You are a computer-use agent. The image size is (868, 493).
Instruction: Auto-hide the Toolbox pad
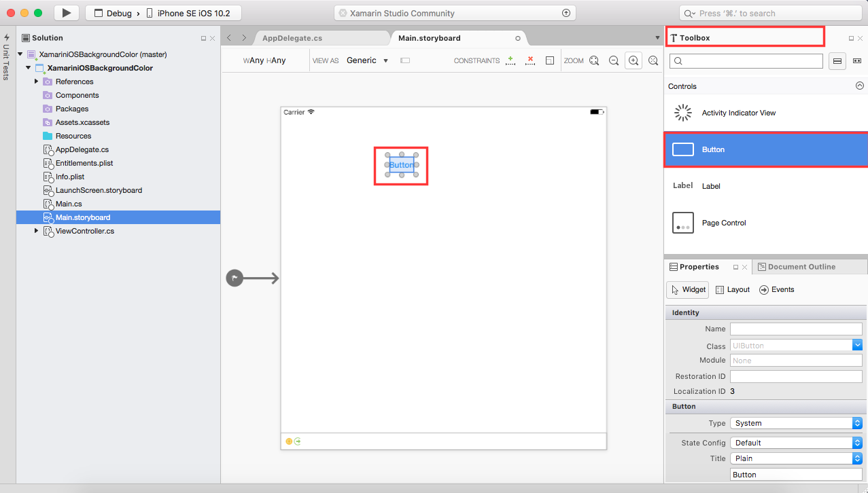click(x=851, y=39)
